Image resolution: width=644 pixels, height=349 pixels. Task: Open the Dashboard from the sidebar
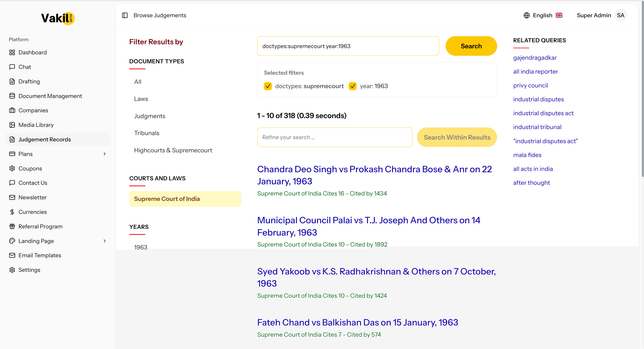32,52
